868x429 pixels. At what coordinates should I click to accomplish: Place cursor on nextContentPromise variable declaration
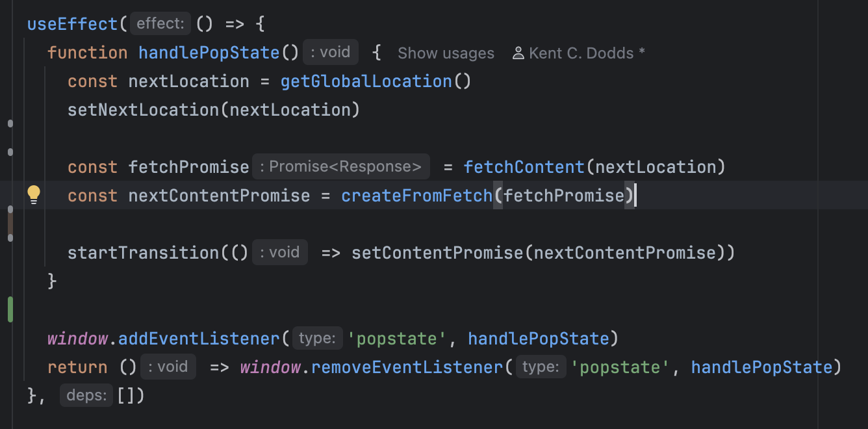click(x=219, y=196)
